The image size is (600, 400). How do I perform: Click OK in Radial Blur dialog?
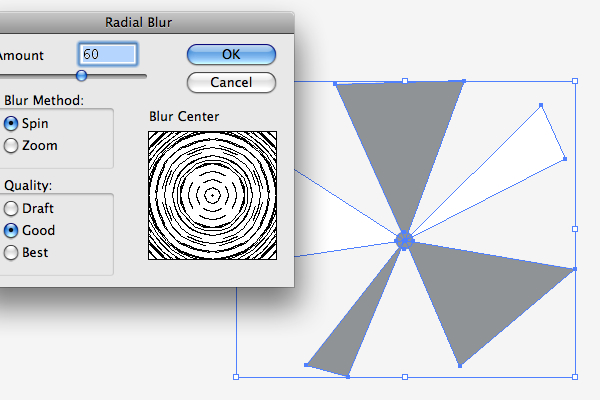pos(231,54)
